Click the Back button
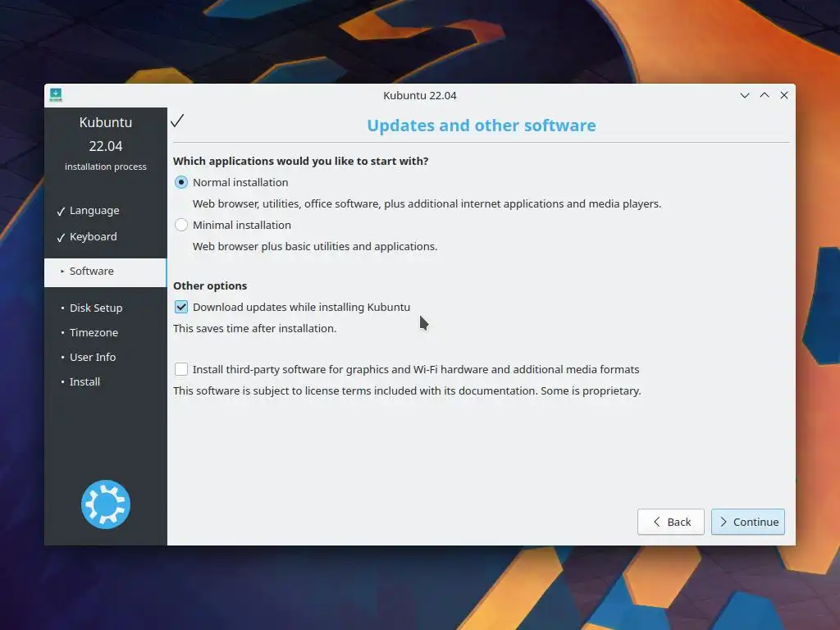This screenshot has width=840, height=630. (x=671, y=522)
